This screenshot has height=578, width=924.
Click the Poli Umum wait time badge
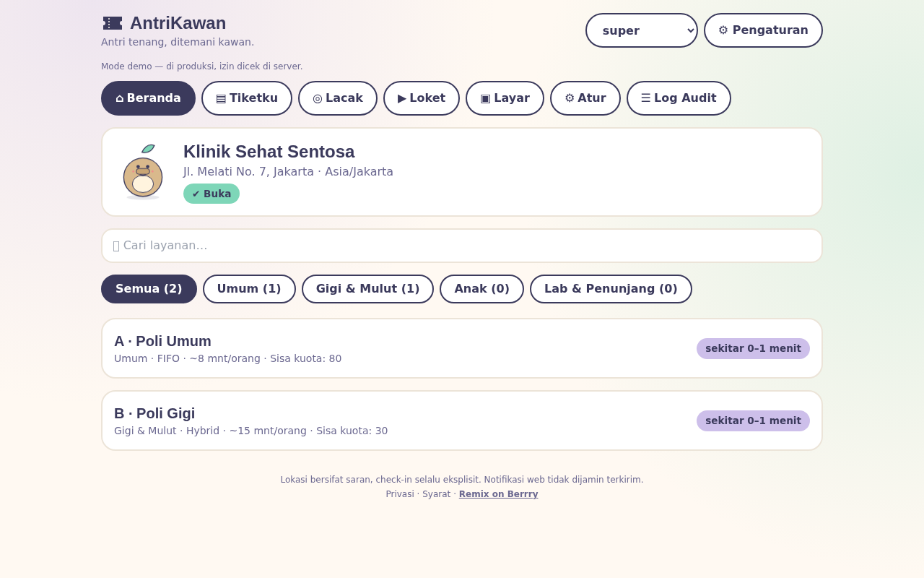click(x=753, y=348)
